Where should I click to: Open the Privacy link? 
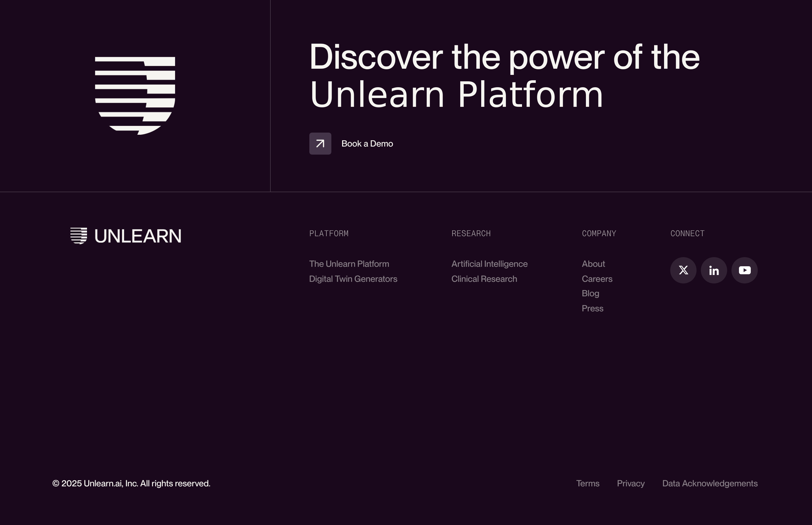coord(630,483)
